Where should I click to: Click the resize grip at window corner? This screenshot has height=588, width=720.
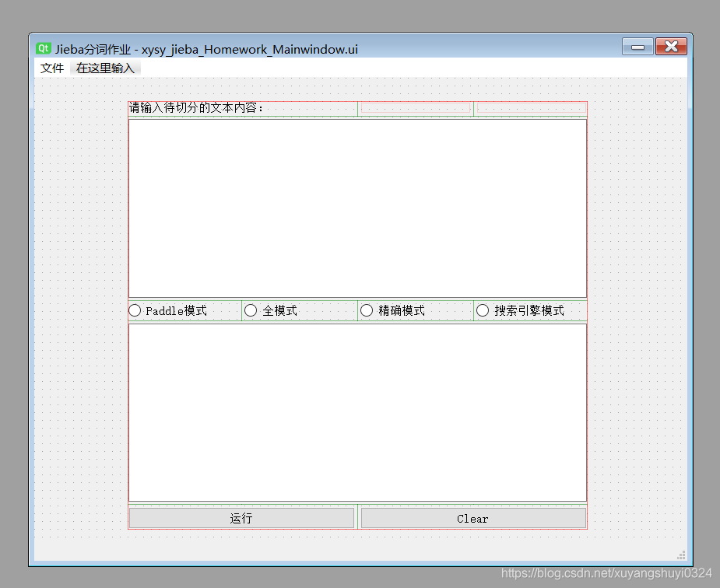681,555
